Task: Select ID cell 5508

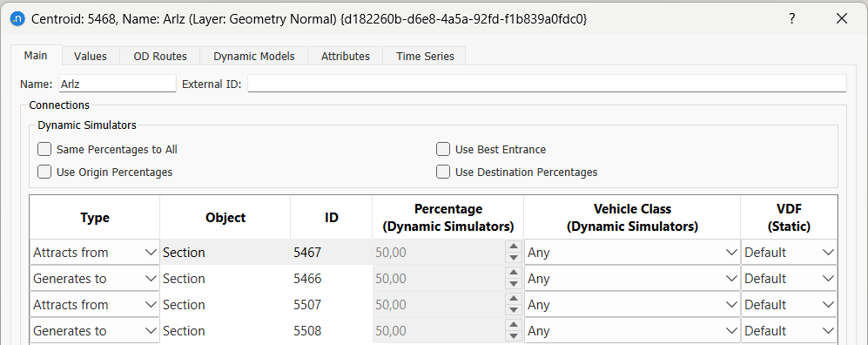Action: [x=331, y=330]
